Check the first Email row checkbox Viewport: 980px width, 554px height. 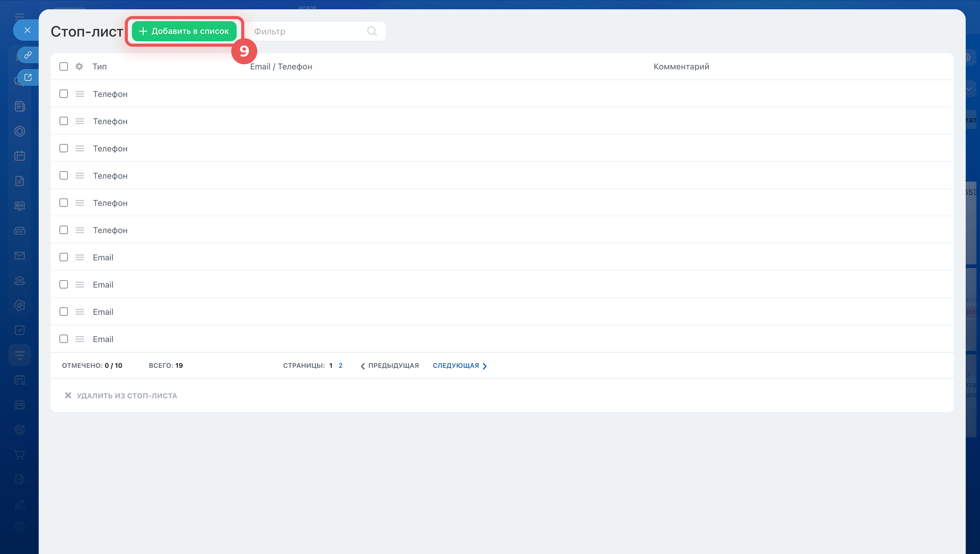[64, 257]
